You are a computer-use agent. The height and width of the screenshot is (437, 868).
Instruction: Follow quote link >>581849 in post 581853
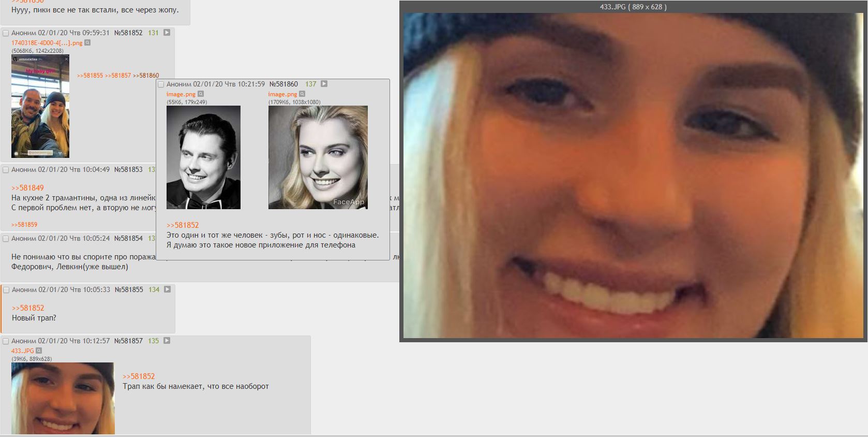coord(27,188)
